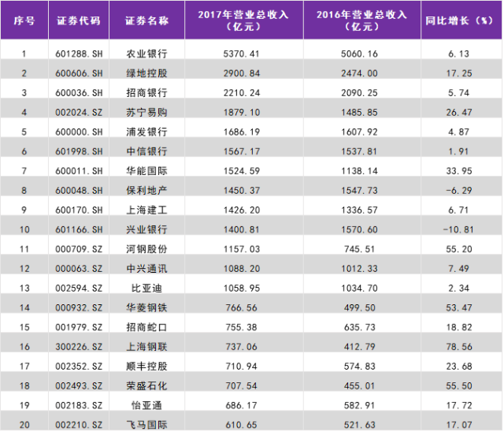
Task: Select the growth value 78.56
Action: 459,347
